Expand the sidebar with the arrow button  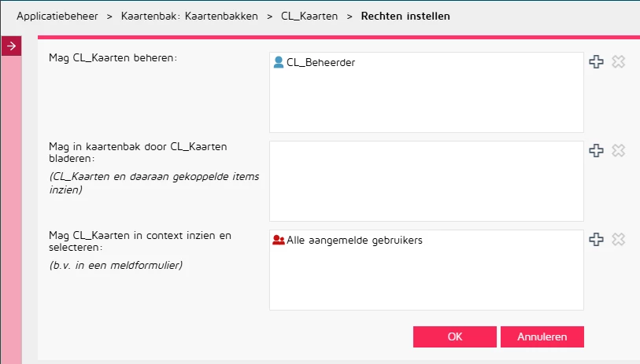[x=12, y=46]
